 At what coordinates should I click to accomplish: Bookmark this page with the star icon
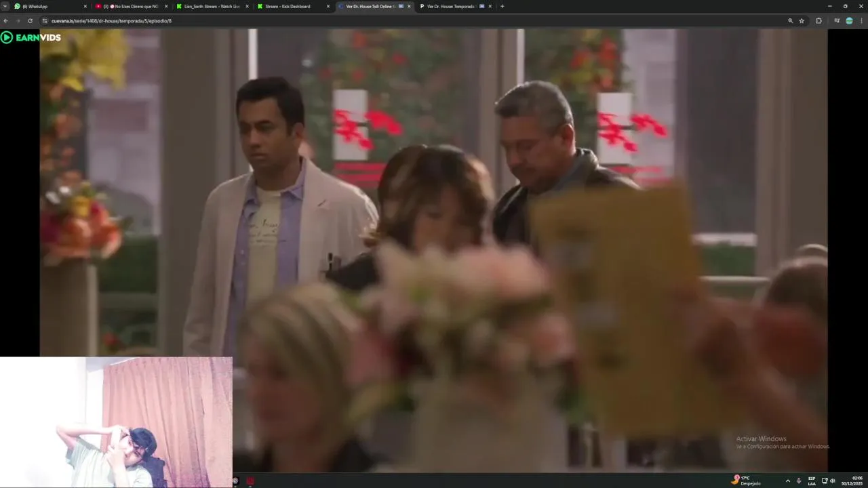click(x=802, y=21)
